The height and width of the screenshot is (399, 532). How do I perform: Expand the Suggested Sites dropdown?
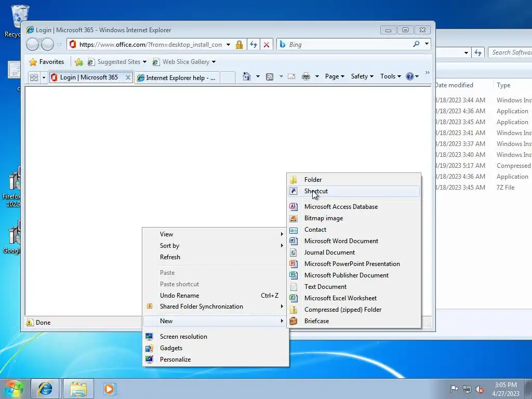[x=144, y=62]
